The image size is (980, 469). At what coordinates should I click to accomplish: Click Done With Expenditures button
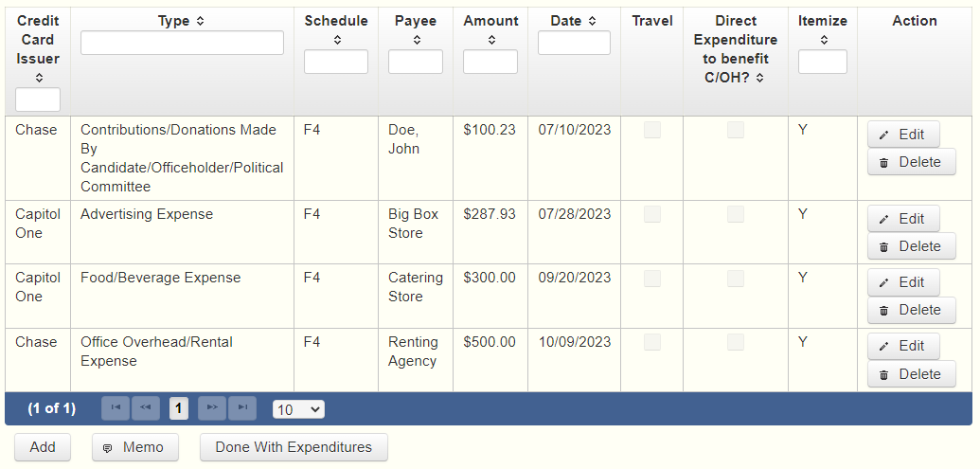coord(294,447)
